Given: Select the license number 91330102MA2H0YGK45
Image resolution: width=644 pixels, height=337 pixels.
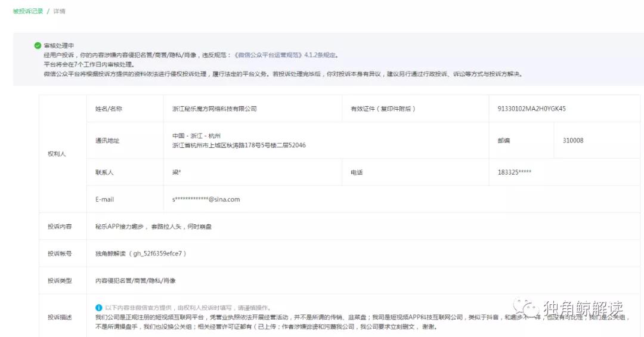Looking at the screenshot, I should [x=531, y=109].
